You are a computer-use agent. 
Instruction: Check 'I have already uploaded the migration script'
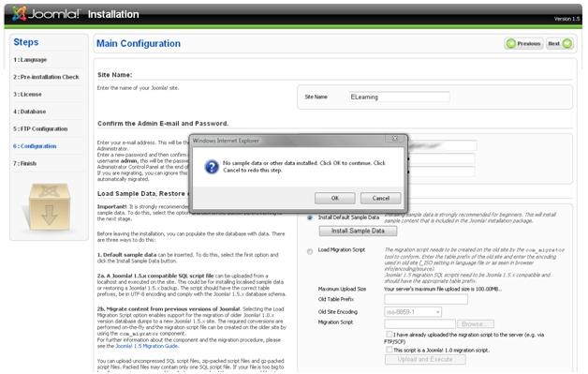tap(389, 334)
